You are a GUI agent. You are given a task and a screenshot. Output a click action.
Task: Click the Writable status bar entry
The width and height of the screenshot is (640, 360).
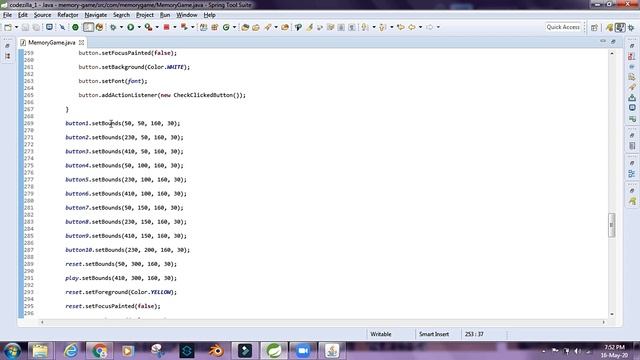point(381,334)
